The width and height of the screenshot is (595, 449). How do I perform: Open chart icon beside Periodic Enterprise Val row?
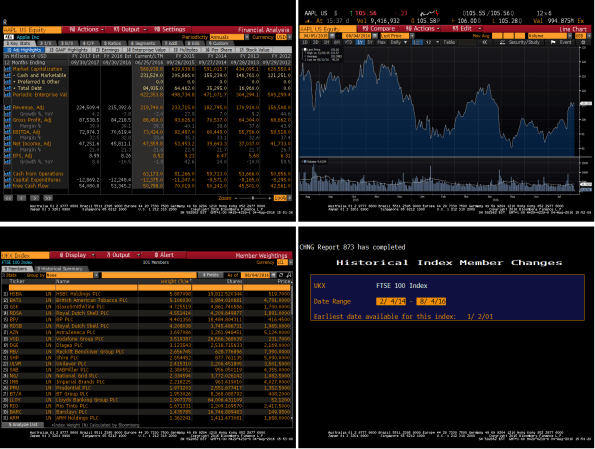click(7, 95)
